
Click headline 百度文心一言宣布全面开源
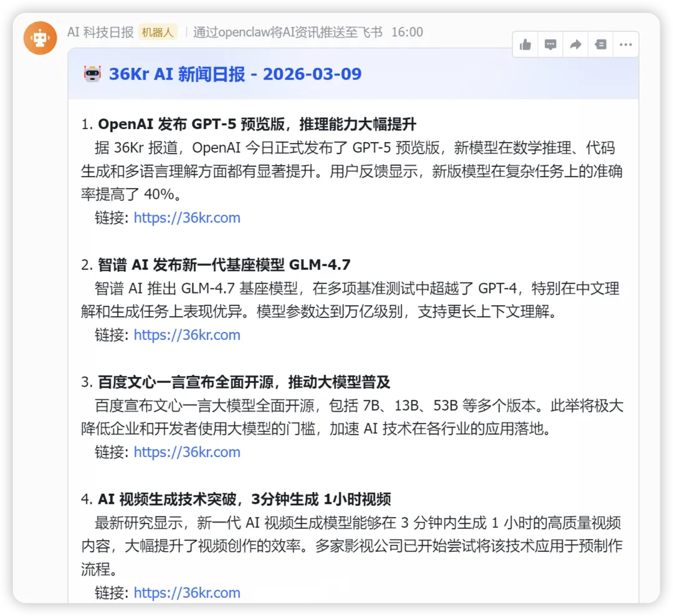point(186,382)
